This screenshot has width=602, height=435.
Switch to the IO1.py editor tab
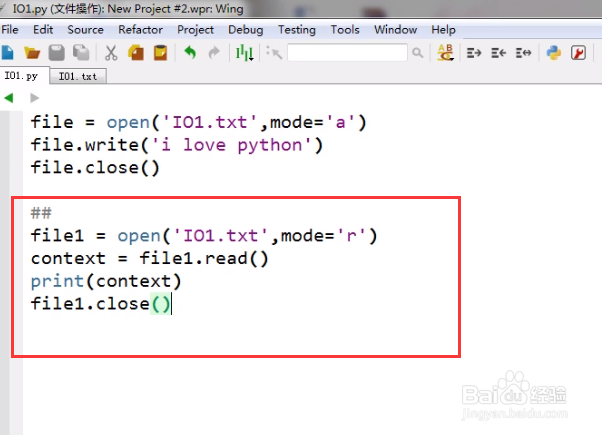coord(24,75)
